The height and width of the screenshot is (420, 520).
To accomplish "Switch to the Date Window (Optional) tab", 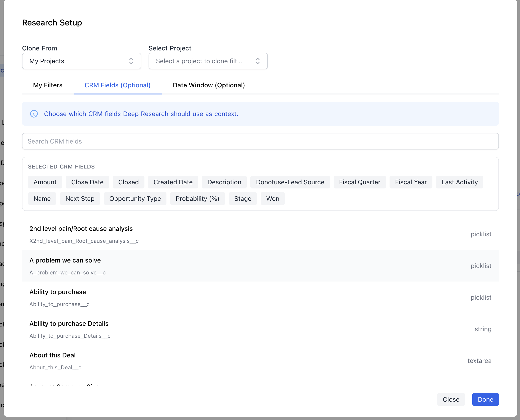I will pos(209,85).
